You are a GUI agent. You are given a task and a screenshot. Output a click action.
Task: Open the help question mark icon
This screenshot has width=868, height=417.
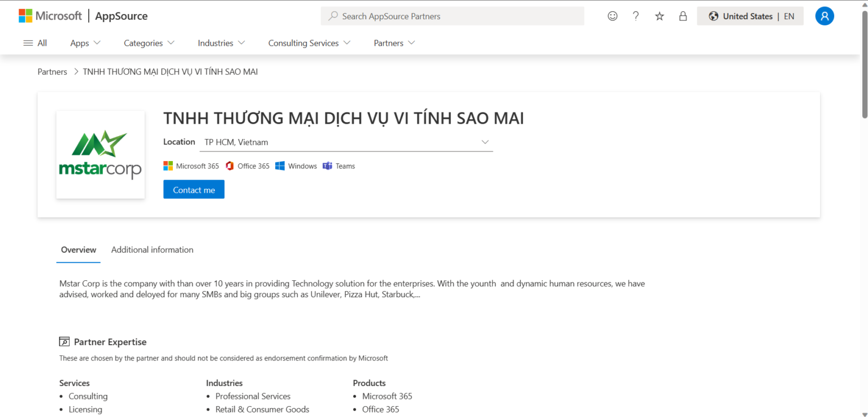point(635,16)
